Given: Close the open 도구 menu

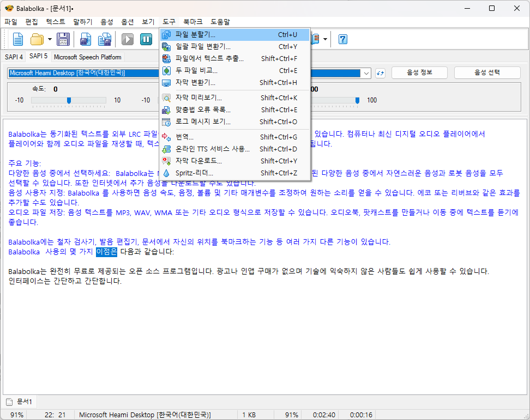Looking at the screenshot, I should click(x=168, y=22).
